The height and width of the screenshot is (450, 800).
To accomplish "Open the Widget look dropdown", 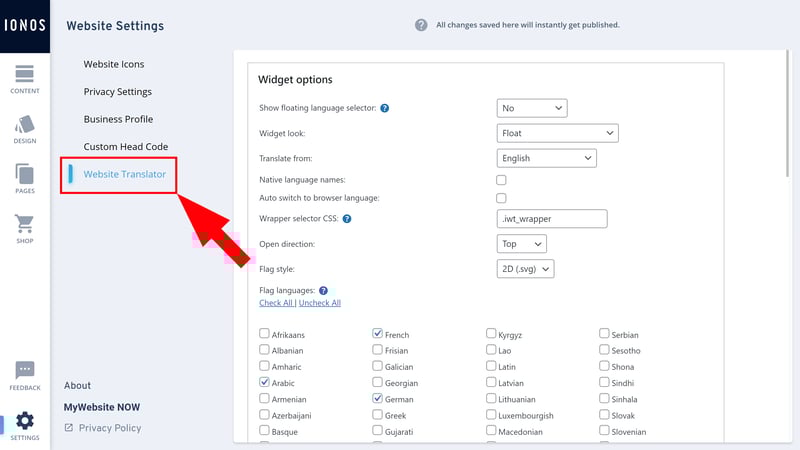I will [x=557, y=133].
